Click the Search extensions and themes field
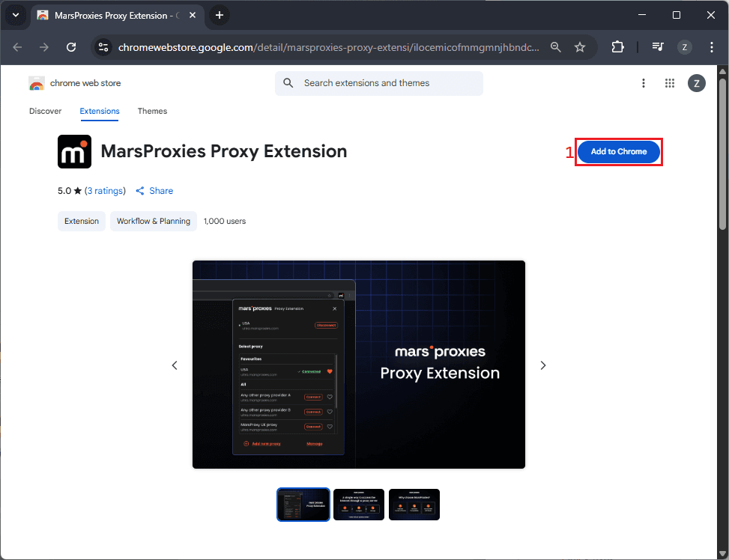This screenshot has height=560, width=729. click(379, 83)
